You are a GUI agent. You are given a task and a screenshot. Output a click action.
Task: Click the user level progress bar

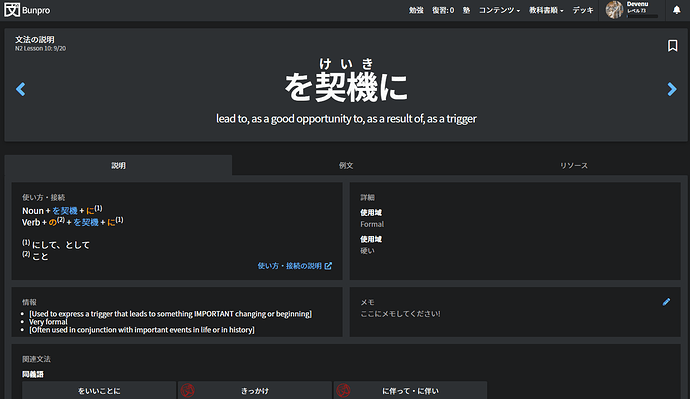pyautogui.click(x=642, y=16)
